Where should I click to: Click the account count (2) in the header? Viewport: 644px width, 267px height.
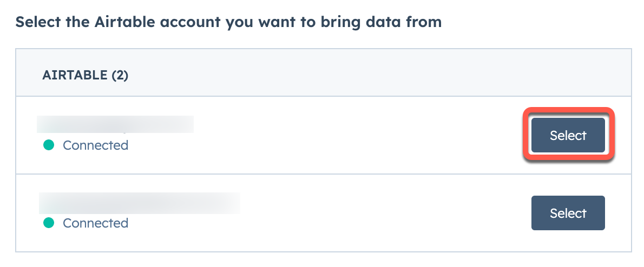(120, 75)
